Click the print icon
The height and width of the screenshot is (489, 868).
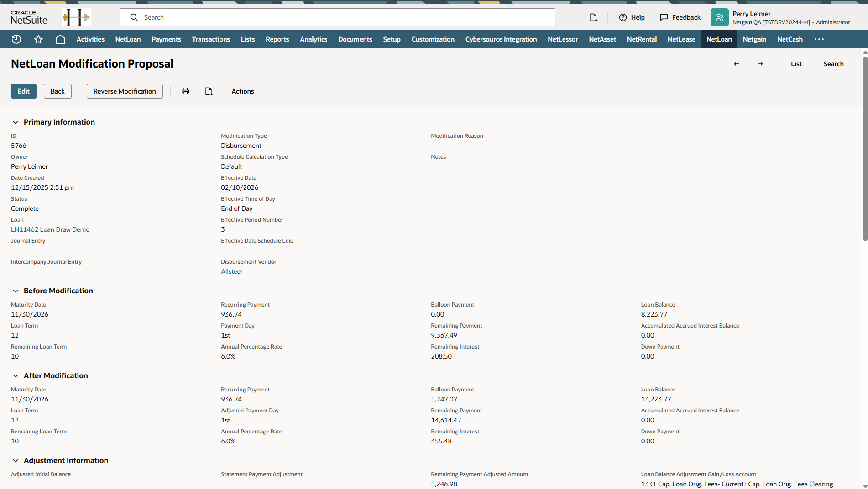point(185,91)
